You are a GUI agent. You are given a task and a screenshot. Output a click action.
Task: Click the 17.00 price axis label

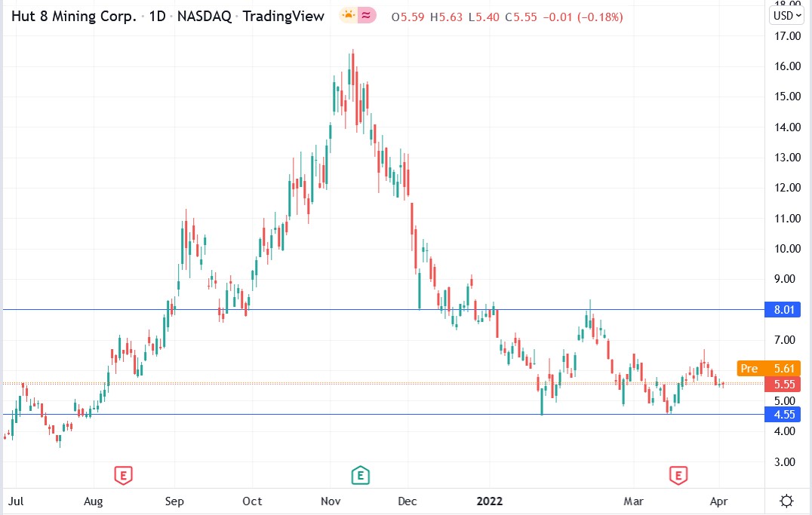point(787,36)
